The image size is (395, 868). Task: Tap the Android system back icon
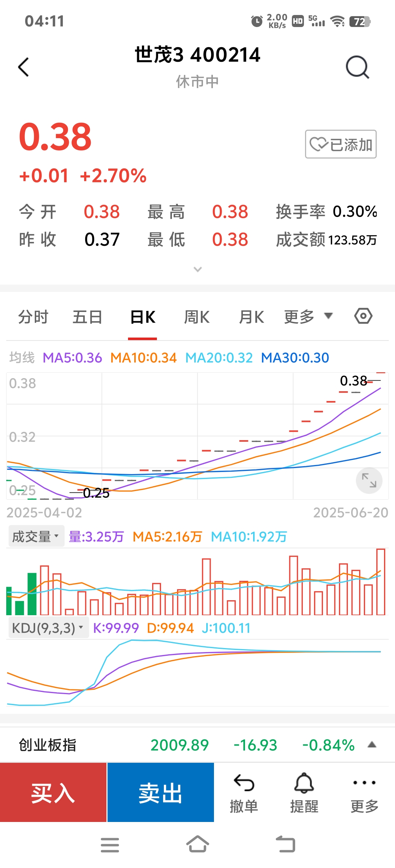(x=285, y=844)
